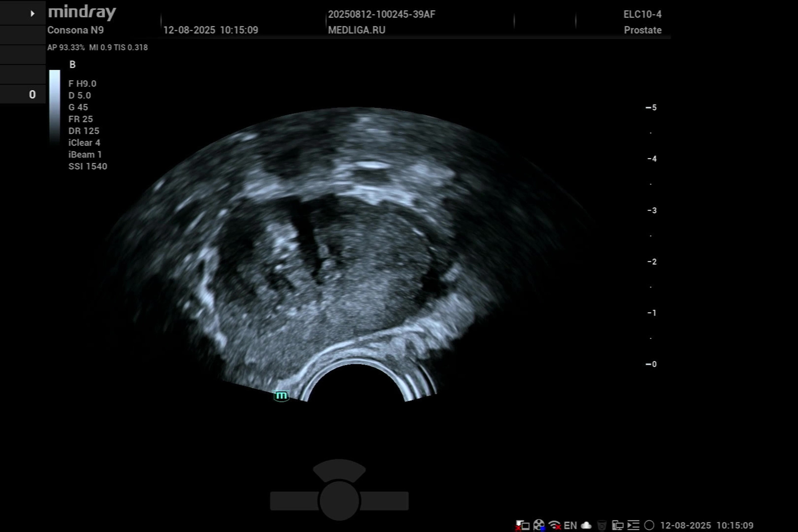Click the mindray logo

[x=82, y=12]
